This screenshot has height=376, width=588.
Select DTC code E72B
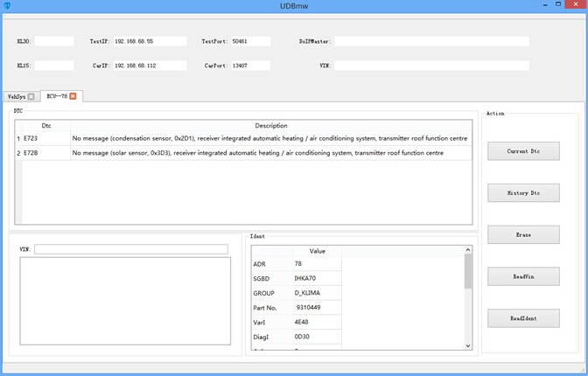46,153
